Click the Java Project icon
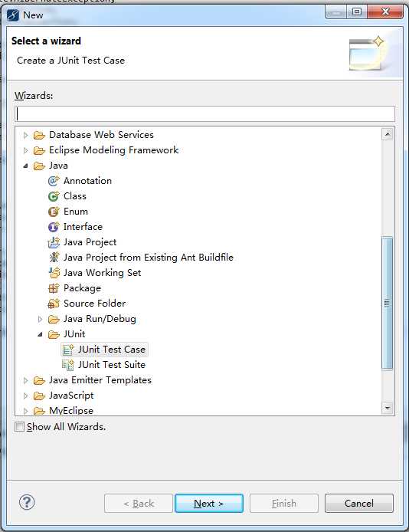 54,242
